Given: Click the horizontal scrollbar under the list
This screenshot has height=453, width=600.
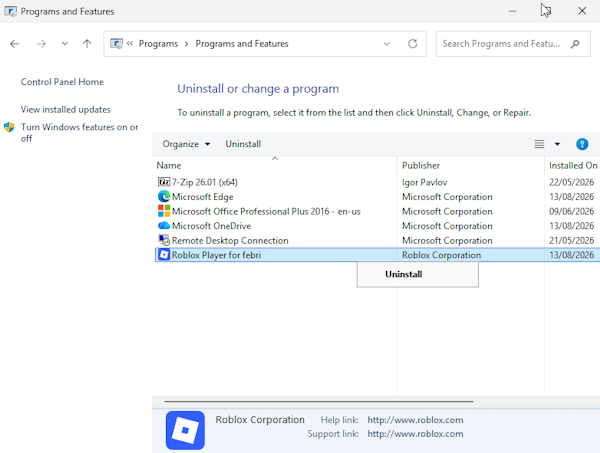Looking at the screenshot, I should point(318,401).
